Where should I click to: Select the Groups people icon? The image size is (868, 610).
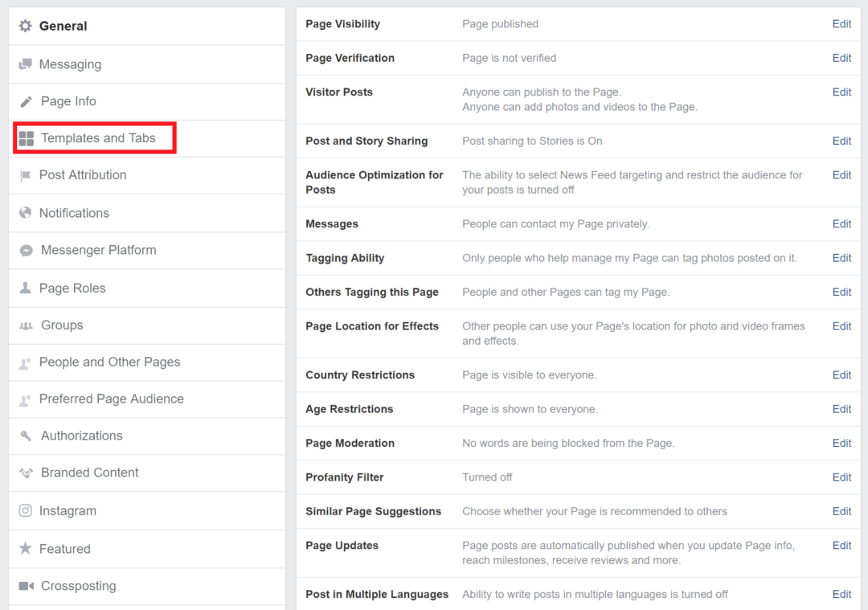coord(25,325)
